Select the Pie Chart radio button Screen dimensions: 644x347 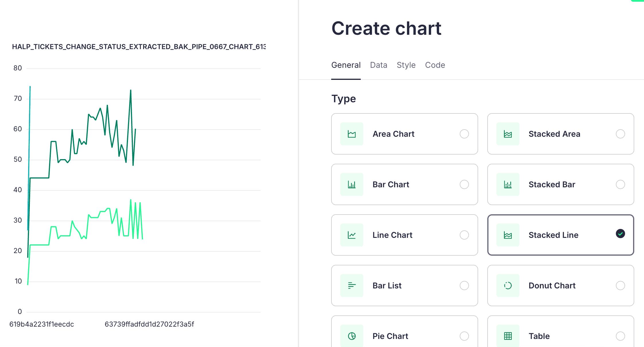[x=464, y=336]
